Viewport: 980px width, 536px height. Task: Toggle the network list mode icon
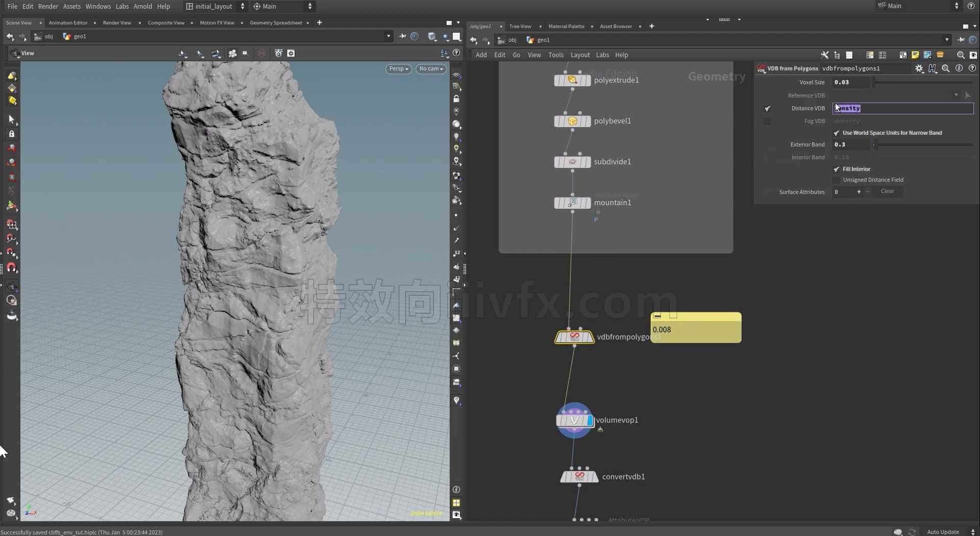point(849,55)
